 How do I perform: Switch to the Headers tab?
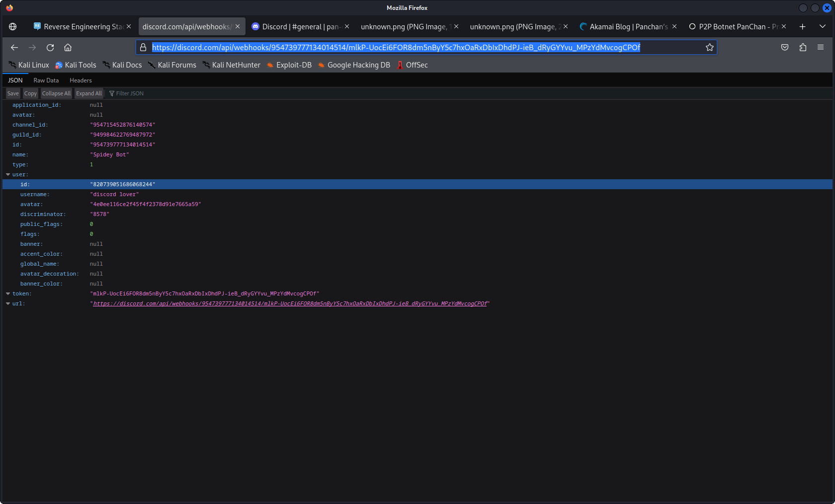click(81, 80)
